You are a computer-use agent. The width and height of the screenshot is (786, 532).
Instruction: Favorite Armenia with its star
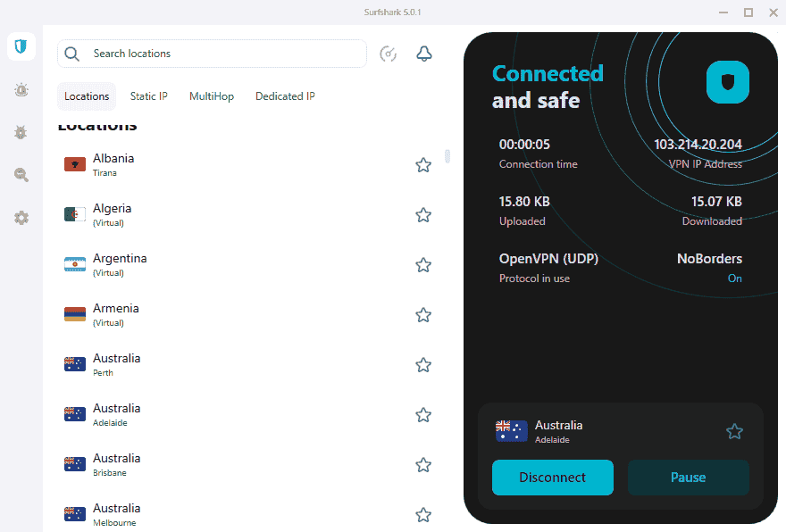[x=423, y=315]
